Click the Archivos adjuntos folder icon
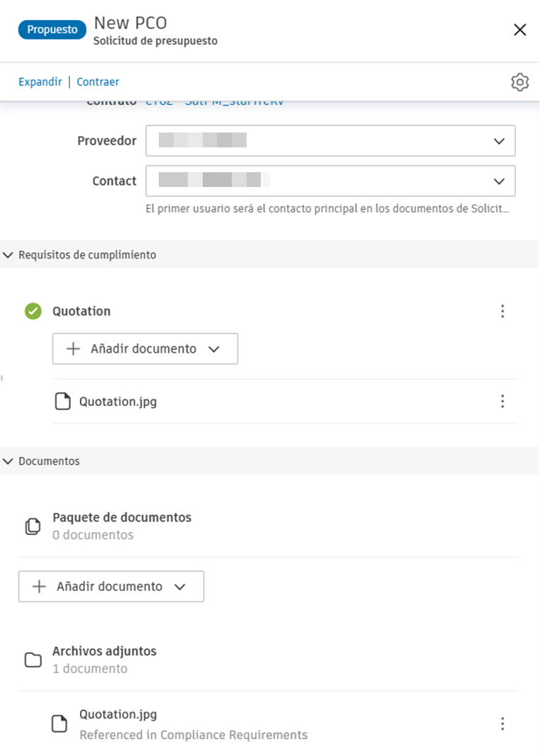Viewport: 540px width, 756px height. [x=32, y=660]
